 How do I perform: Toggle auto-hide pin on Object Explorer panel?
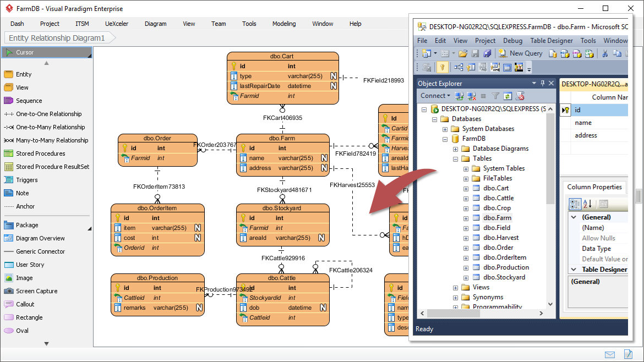(543, 83)
